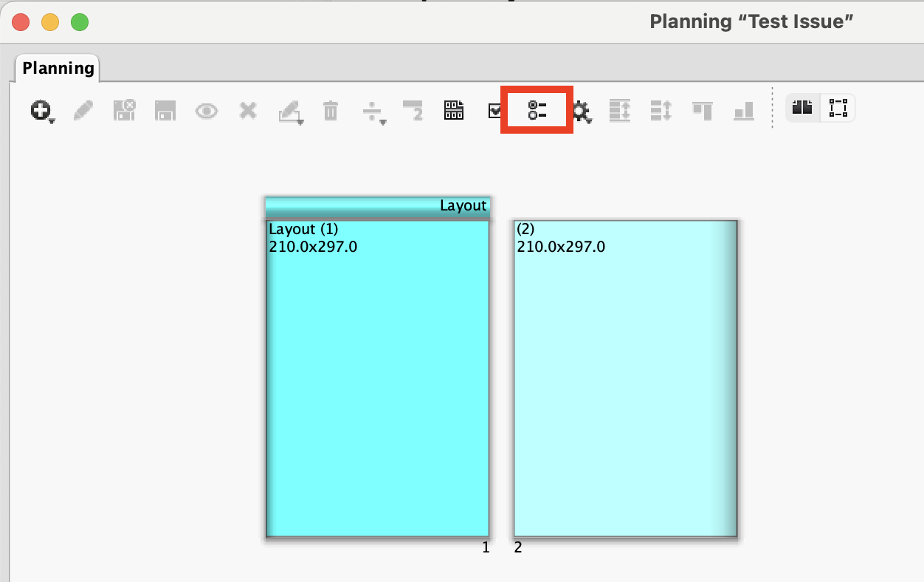Open the divide symbol dropdown
This screenshot has width=924, height=582.
(x=373, y=112)
